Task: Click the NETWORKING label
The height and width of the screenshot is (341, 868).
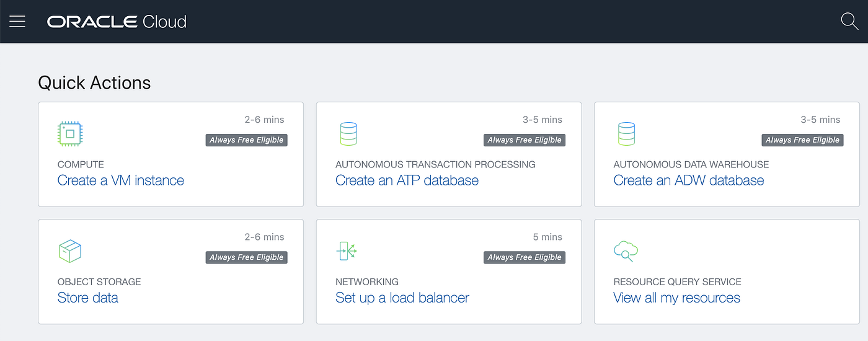Action: click(x=367, y=281)
